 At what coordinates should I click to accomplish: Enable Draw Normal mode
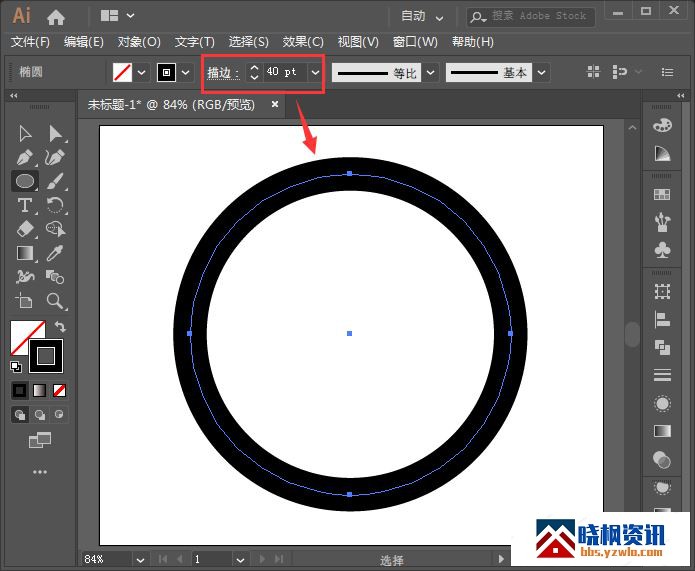[x=20, y=415]
